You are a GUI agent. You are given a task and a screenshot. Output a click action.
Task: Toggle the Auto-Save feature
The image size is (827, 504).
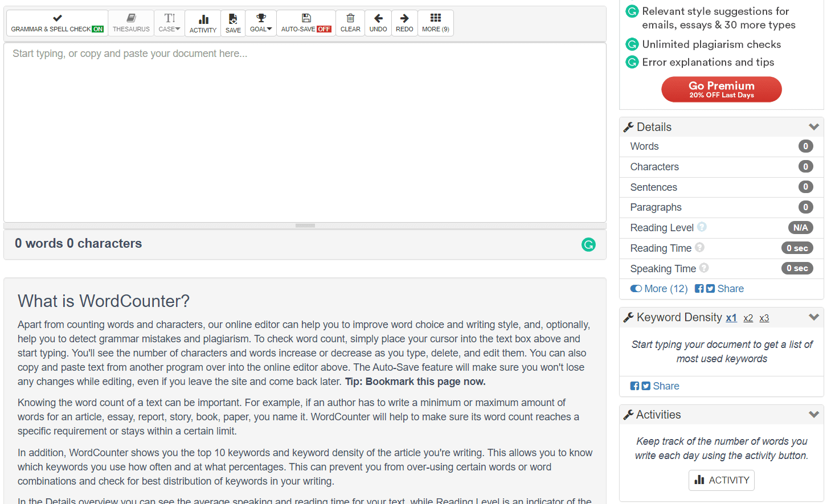pyautogui.click(x=306, y=23)
